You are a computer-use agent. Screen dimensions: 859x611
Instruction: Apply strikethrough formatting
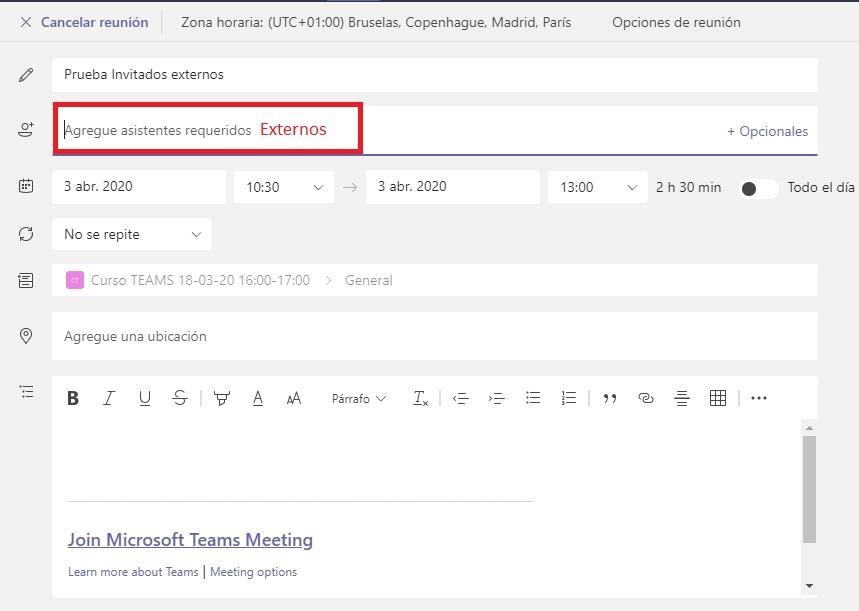tap(180, 398)
